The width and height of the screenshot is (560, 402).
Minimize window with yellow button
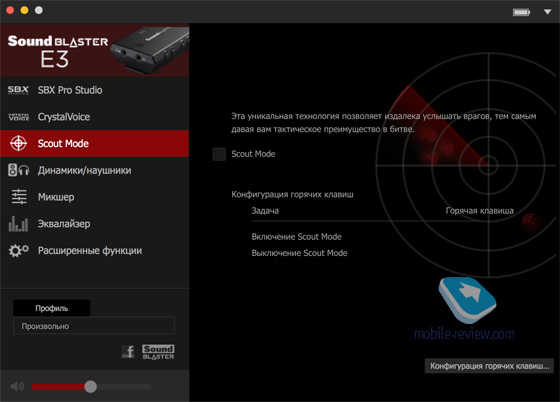click(24, 10)
